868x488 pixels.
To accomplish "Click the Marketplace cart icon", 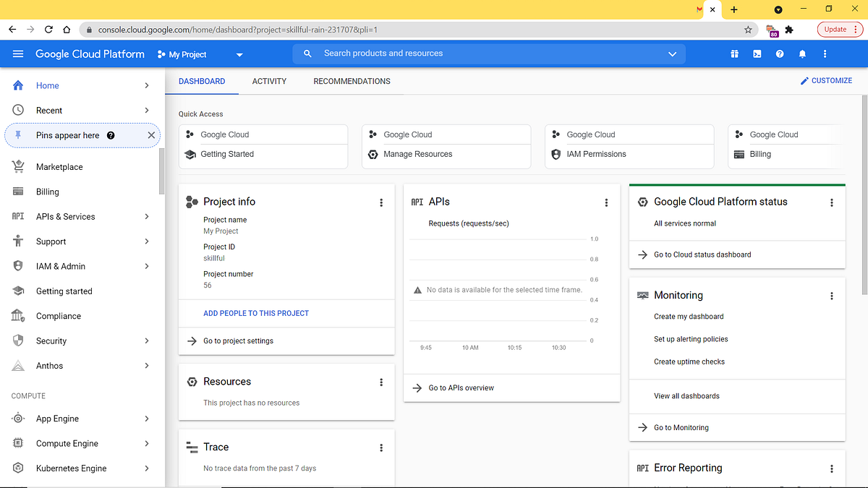I will [19, 166].
